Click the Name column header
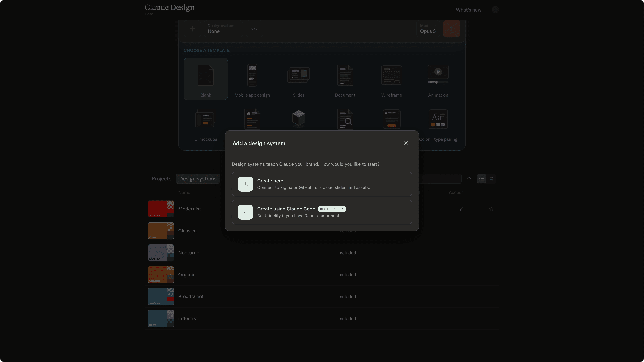Screen dimensions: 644x362 coord(184,192)
